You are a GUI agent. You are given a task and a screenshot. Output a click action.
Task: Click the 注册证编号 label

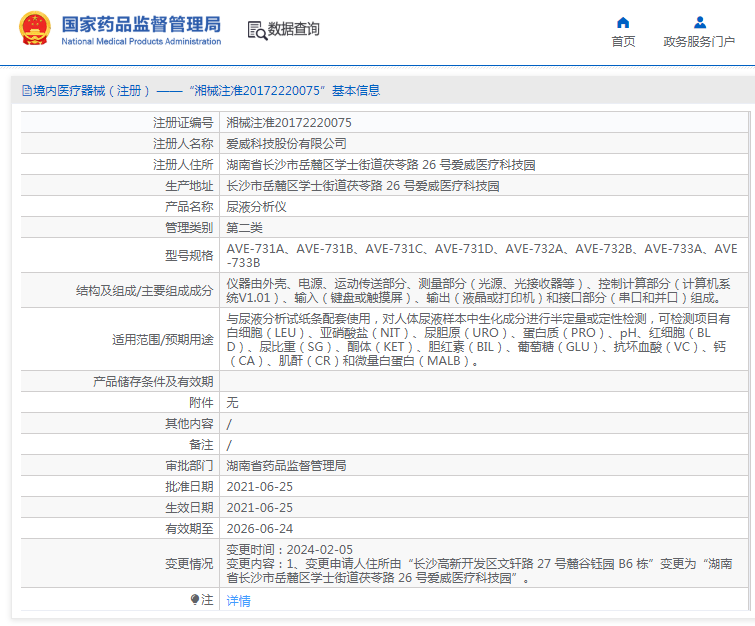[x=183, y=123]
